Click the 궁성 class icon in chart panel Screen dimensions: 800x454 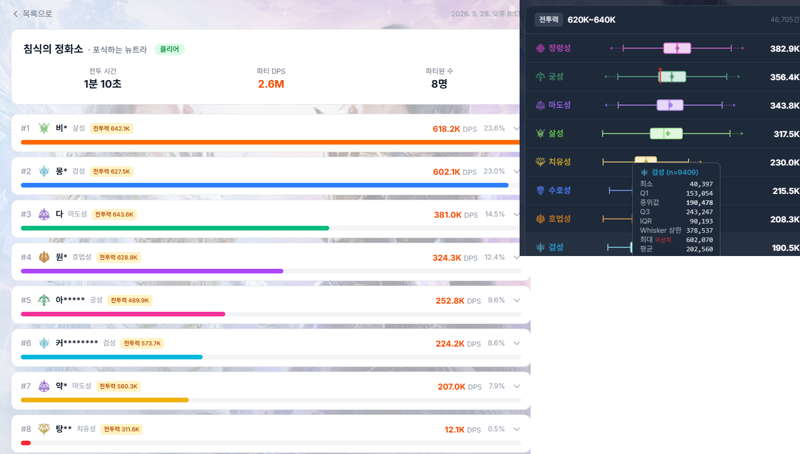[540, 77]
